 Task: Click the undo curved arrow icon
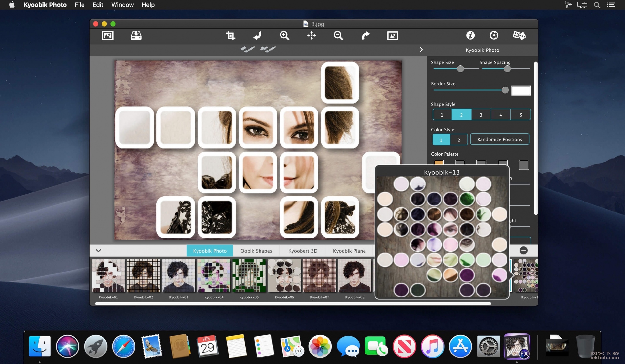[x=257, y=36]
